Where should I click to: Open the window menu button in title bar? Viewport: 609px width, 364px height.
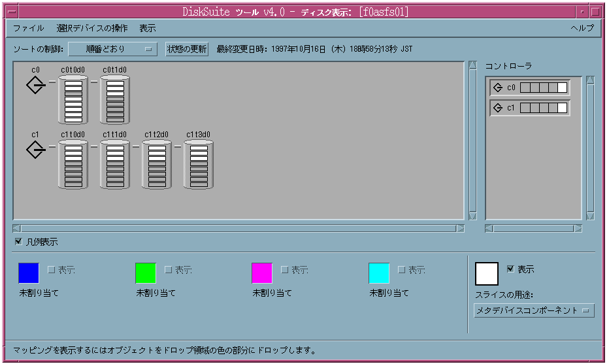coord(12,12)
